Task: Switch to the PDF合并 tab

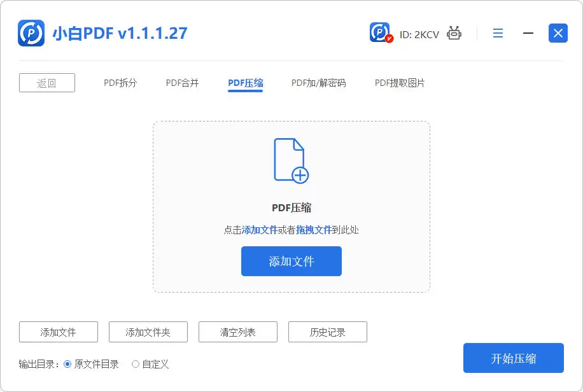Action: 183,82
